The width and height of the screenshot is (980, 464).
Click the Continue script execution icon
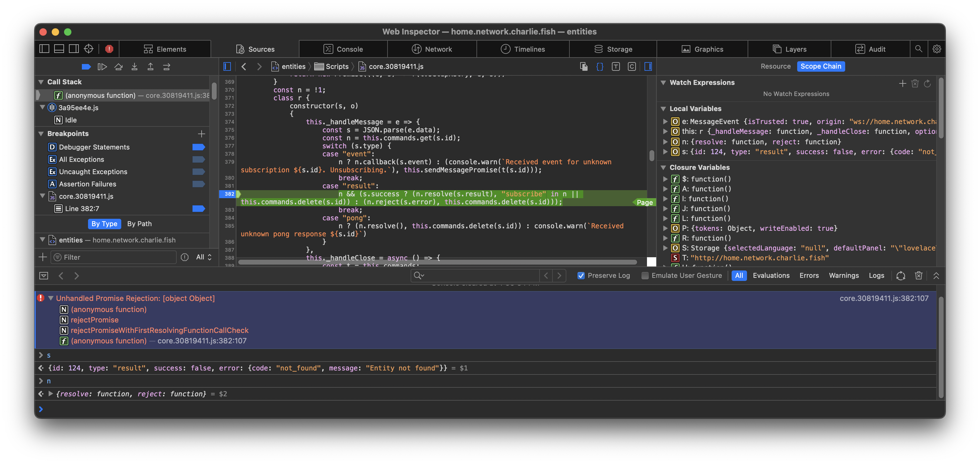[x=102, y=67]
